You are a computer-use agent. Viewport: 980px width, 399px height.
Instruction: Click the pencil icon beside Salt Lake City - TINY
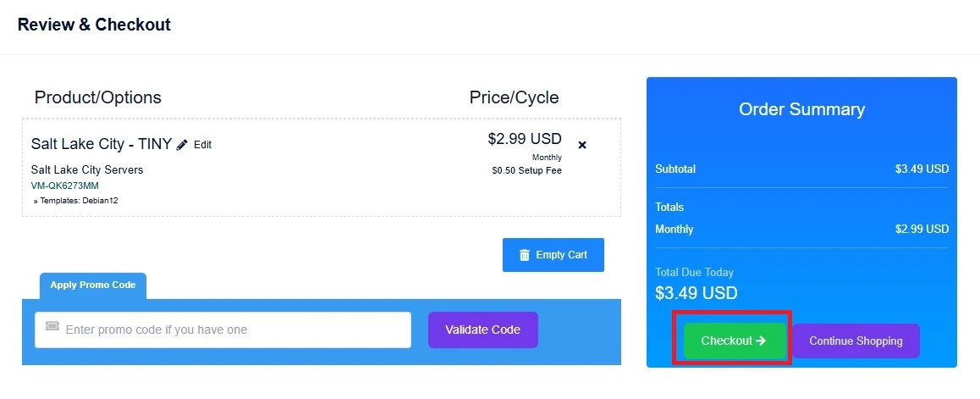(x=182, y=145)
